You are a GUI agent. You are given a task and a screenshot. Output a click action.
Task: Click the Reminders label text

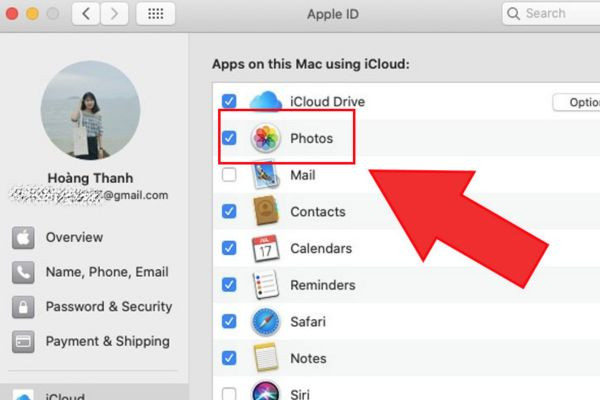(x=323, y=285)
